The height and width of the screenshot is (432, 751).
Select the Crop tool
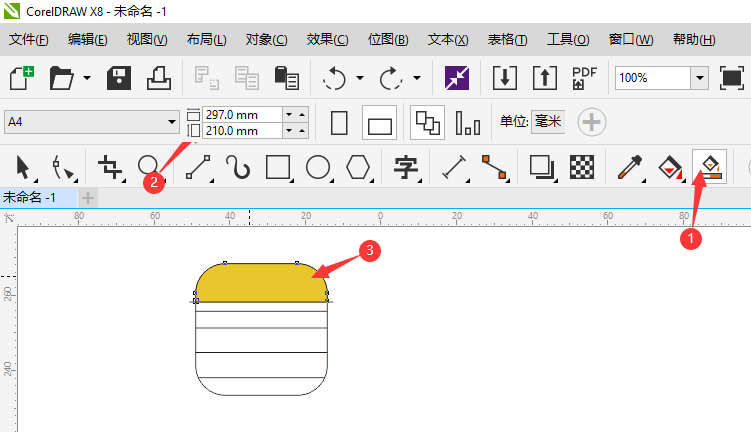(107, 166)
